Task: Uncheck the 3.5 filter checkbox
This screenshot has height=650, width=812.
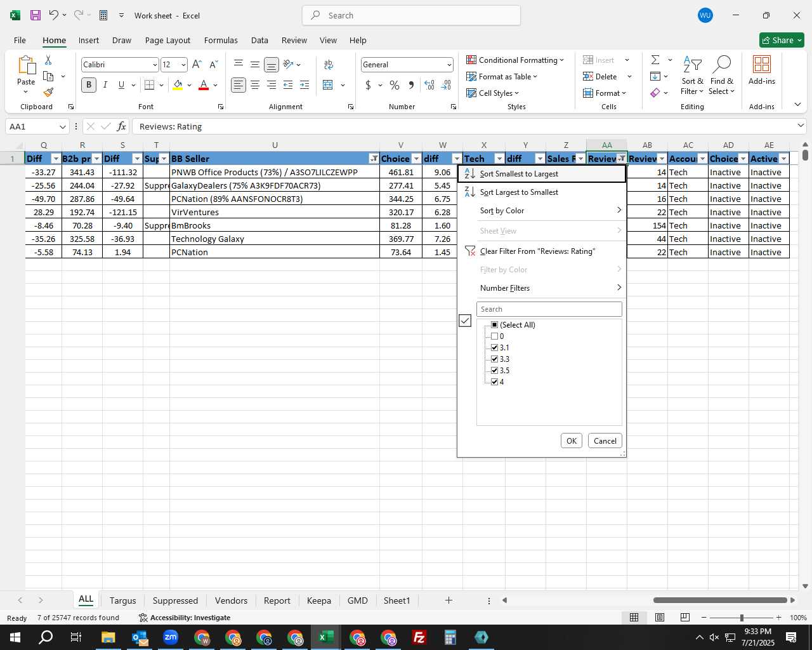Action: pos(495,371)
